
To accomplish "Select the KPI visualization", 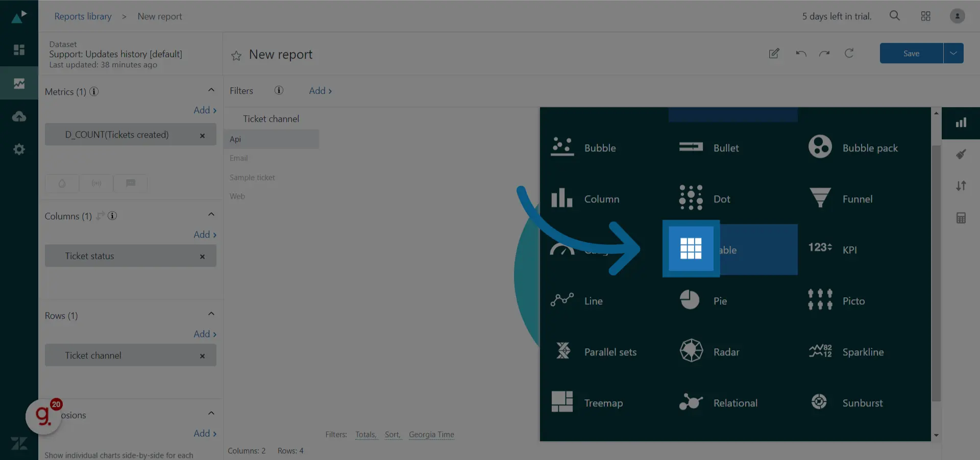I will coord(833,250).
